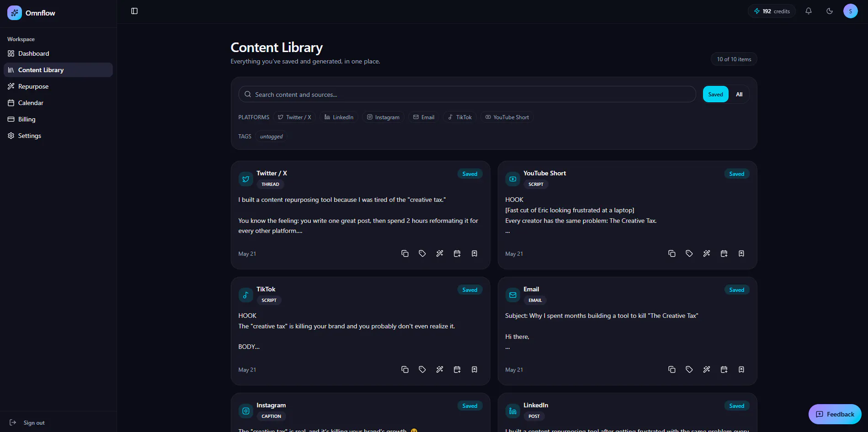Switch the view to All content
The width and height of the screenshot is (868, 432).
[x=739, y=95]
